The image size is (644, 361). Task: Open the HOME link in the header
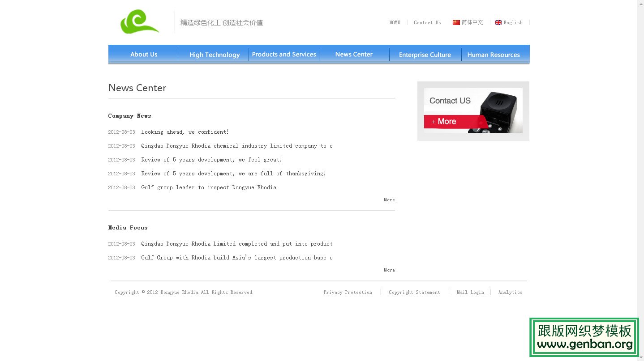[395, 22]
